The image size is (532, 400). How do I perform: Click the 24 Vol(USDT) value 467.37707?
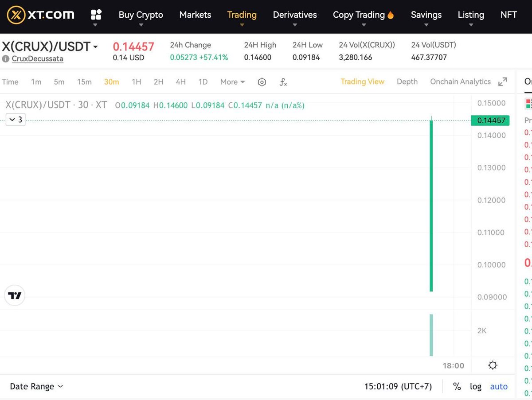tap(429, 57)
